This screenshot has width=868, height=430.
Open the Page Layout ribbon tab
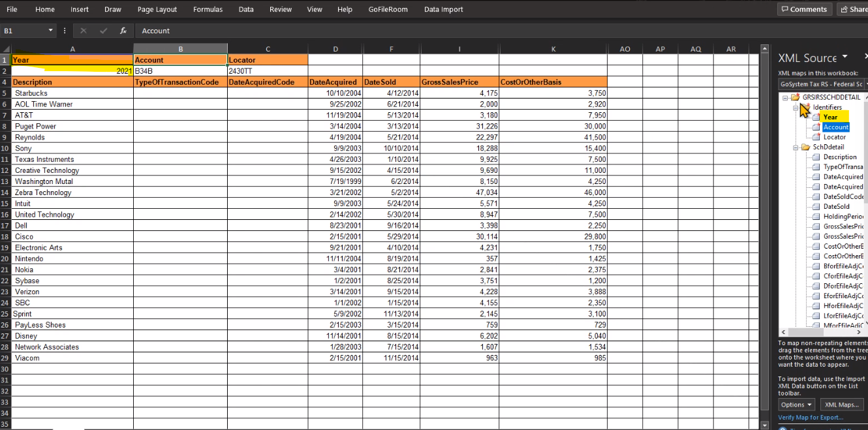pos(157,9)
